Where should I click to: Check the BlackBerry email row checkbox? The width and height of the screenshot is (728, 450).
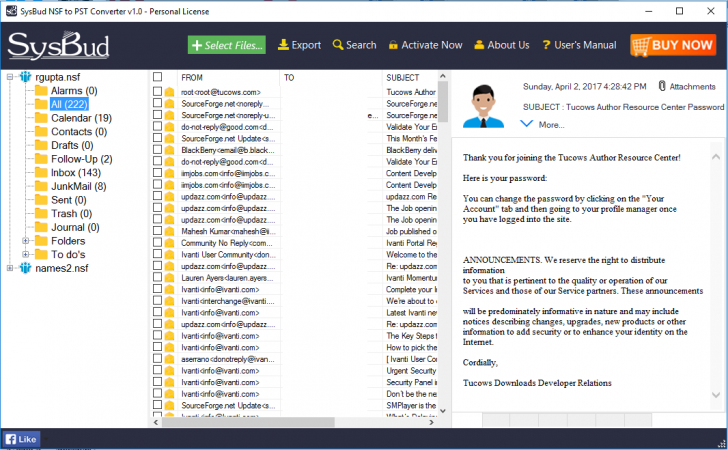157,150
